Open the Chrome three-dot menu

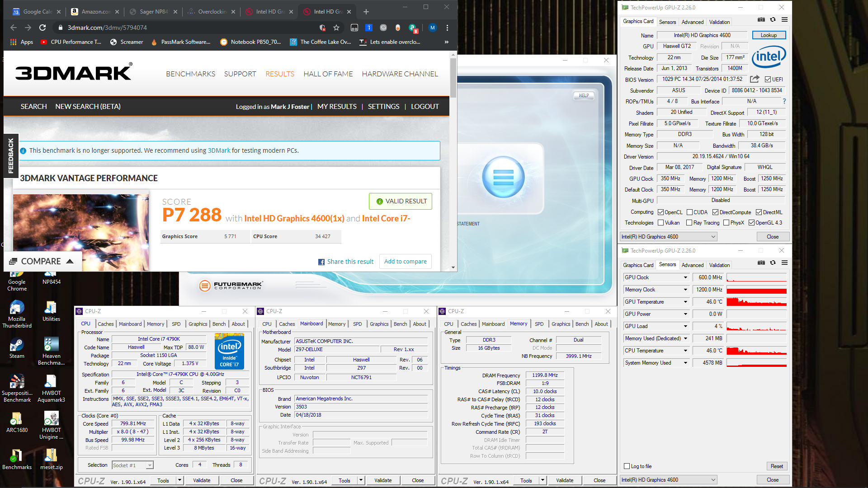pos(447,28)
